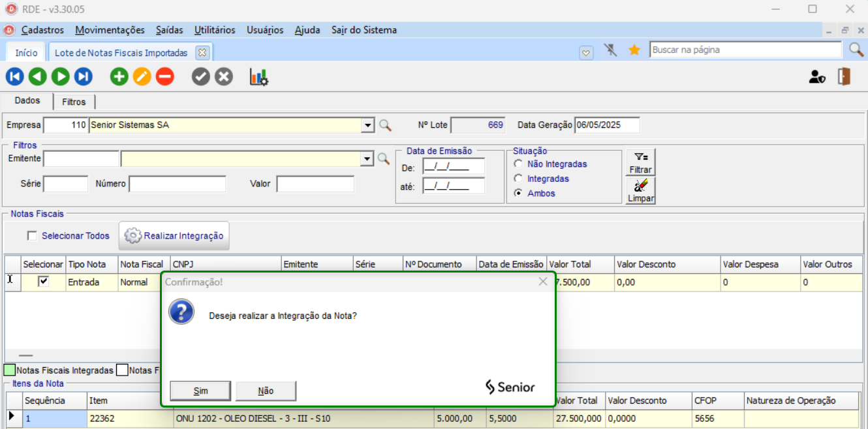Decline integration with Não button
The image size is (868, 429).
point(266,391)
